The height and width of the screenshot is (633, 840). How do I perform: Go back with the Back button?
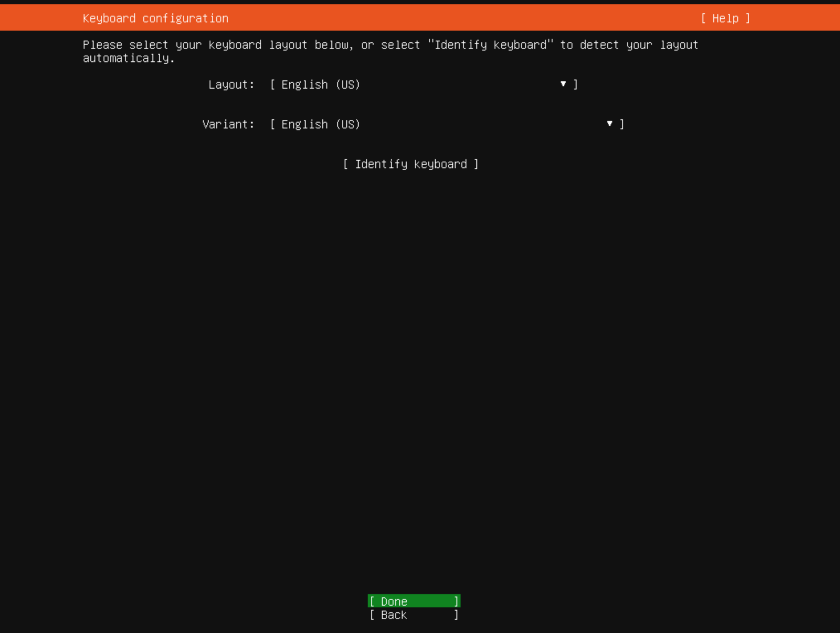tap(414, 615)
